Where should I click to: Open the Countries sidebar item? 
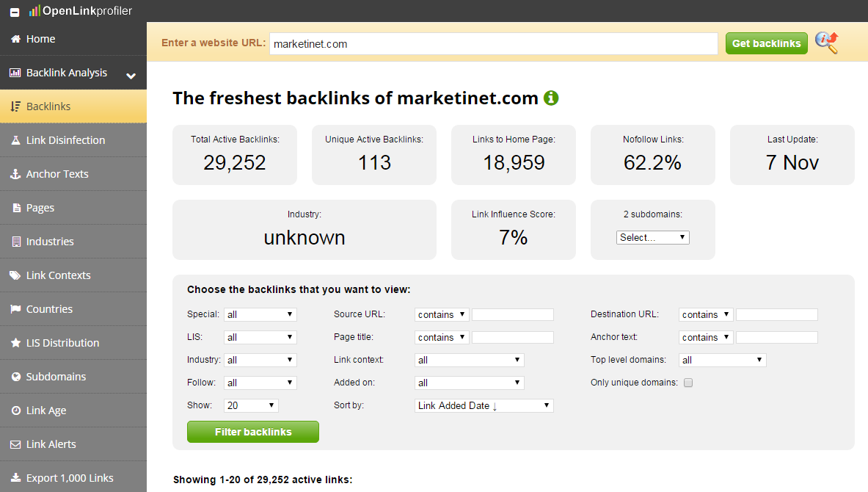(x=73, y=309)
